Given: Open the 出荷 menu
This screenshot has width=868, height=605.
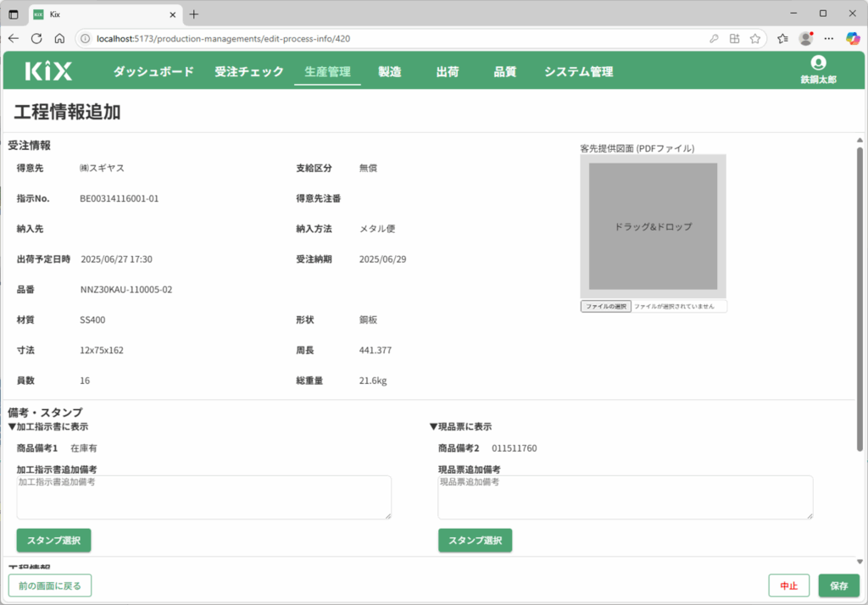Looking at the screenshot, I should (x=448, y=72).
